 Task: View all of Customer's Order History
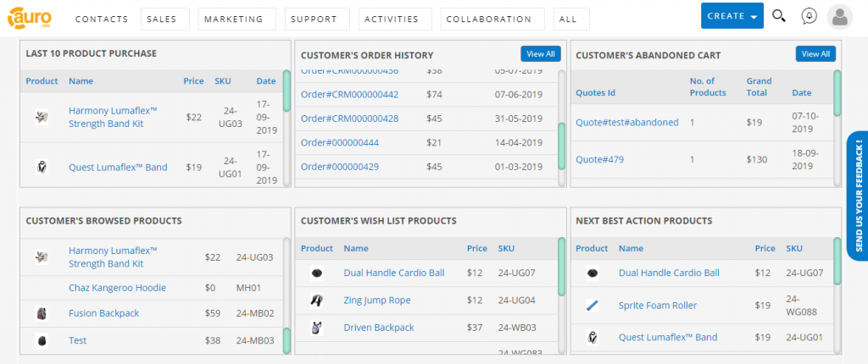click(541, 53)
